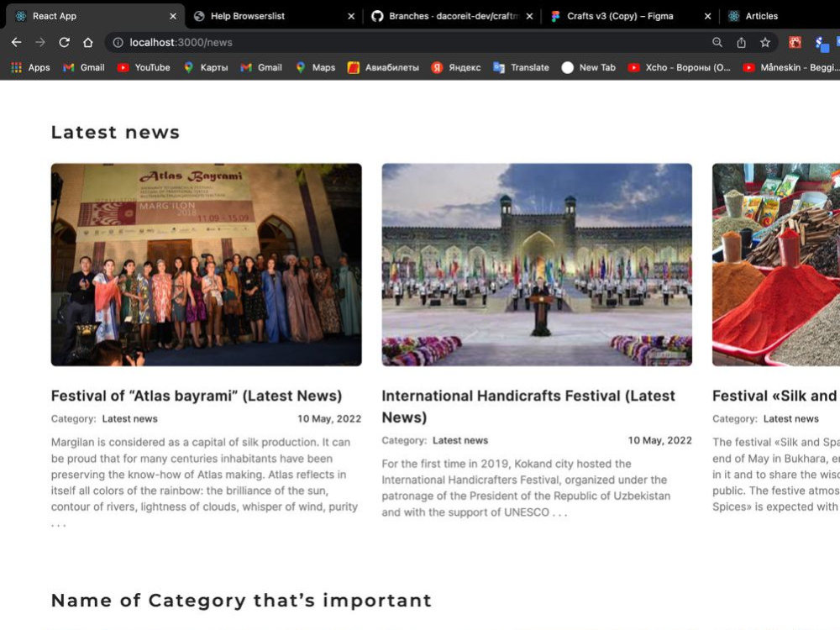Switch to the Crafts v3 (Copy) Figma tab
This screenshot has width=840, height=630.
pyautogui.click(x=630, y=16)
